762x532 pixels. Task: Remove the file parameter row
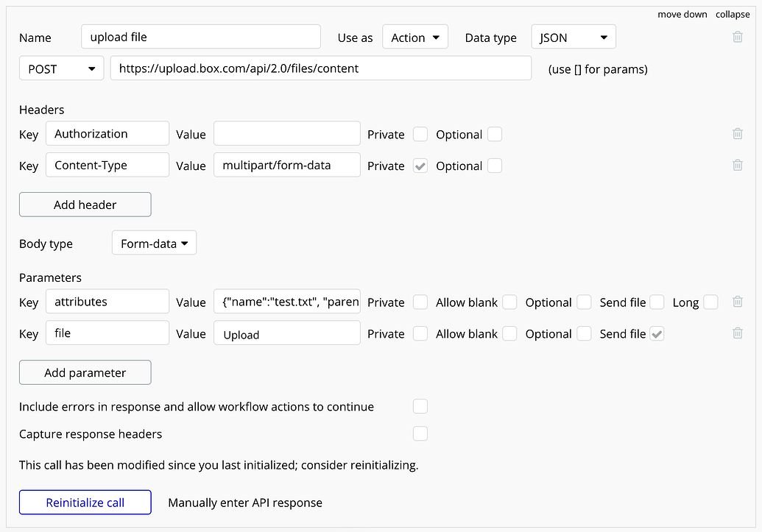coord(738,333)
